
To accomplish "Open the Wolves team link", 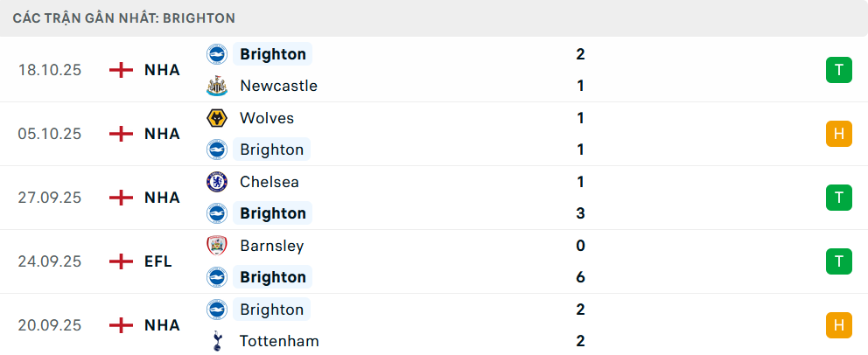I will click(267, 118).
